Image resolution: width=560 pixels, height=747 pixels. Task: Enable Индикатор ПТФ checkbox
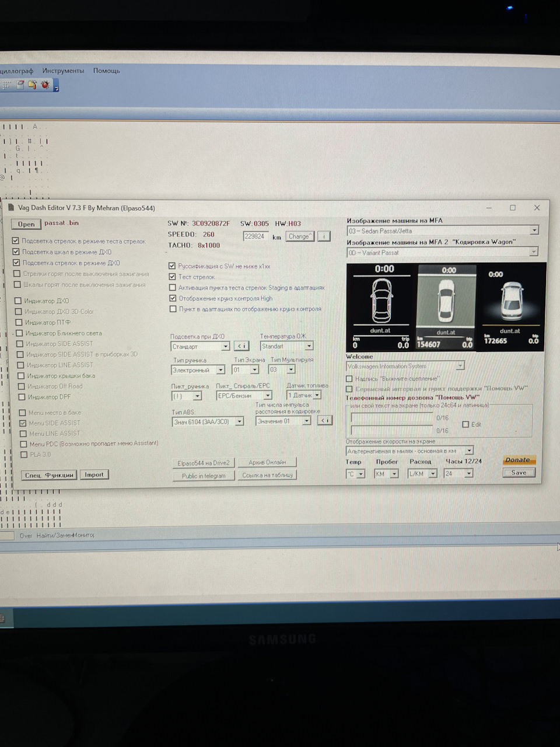tap(19, 322)
